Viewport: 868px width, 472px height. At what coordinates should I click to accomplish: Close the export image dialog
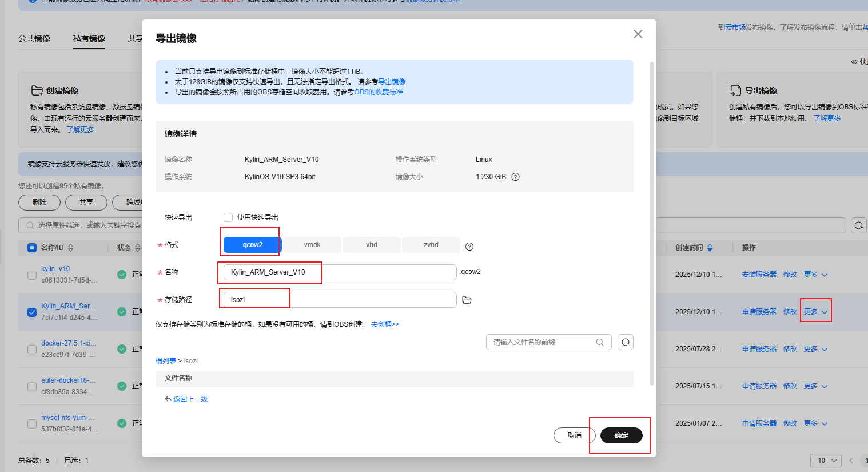[638, 34]
